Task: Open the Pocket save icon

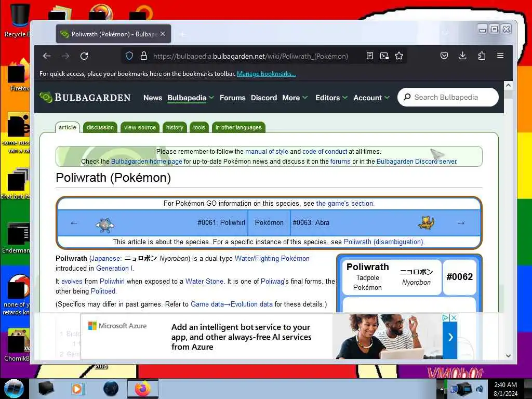Action: [444, 56]
